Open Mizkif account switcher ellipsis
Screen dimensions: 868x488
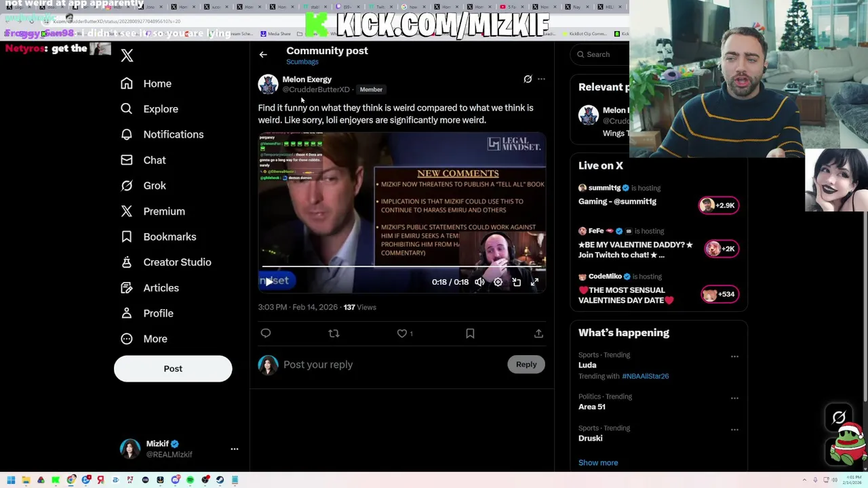click(x=235, y=449)
